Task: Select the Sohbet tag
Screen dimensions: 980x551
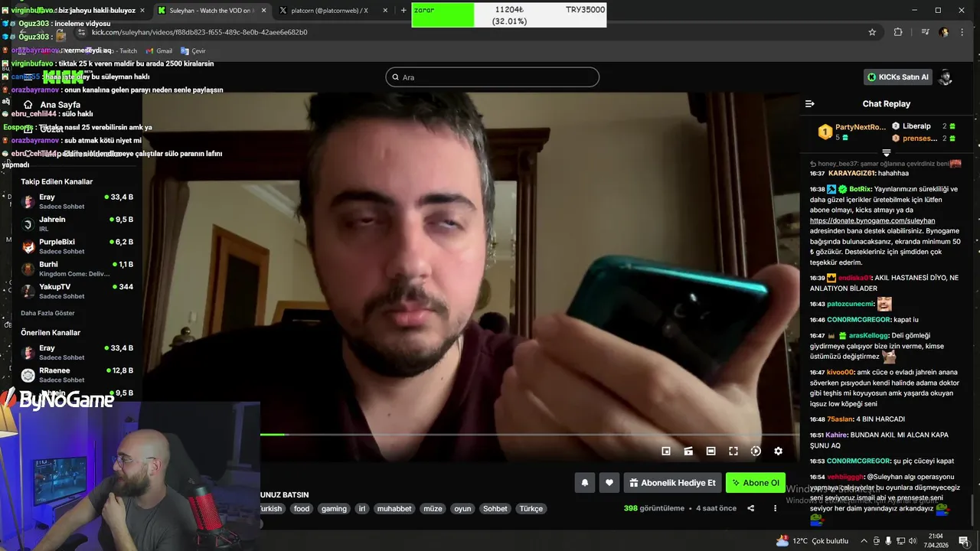Action: coord(495,509)
